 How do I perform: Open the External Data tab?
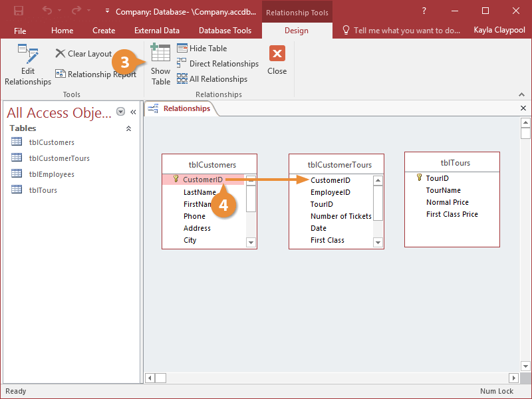(157, 30)
